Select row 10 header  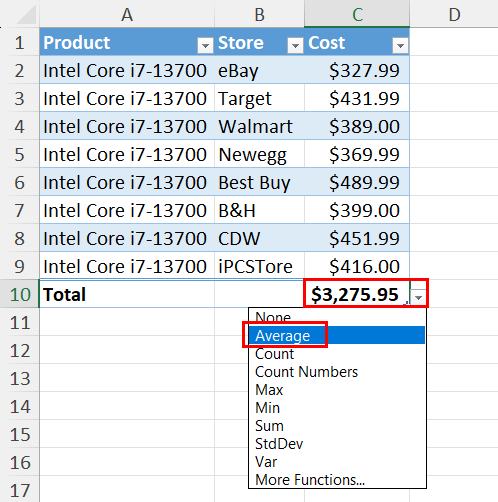point(20,294)
